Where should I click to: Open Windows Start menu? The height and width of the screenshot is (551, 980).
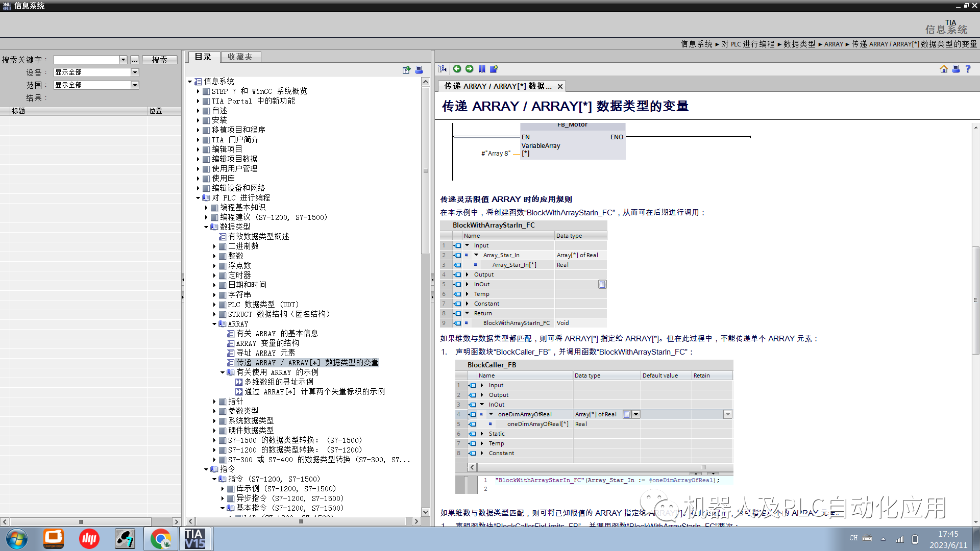click(x=17, y=539)
